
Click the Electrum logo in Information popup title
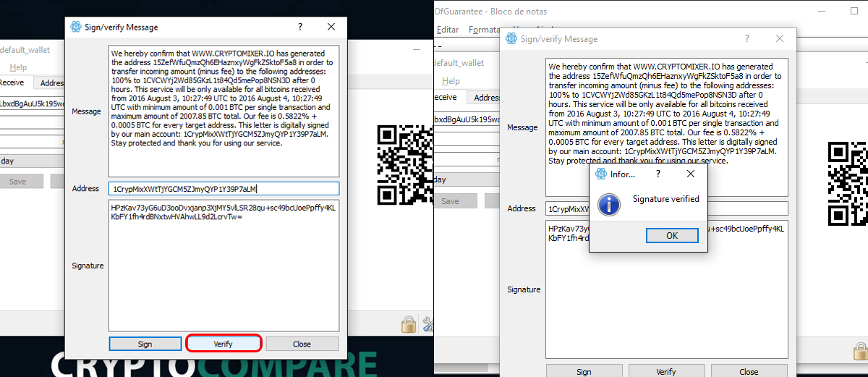pos(600,174)
